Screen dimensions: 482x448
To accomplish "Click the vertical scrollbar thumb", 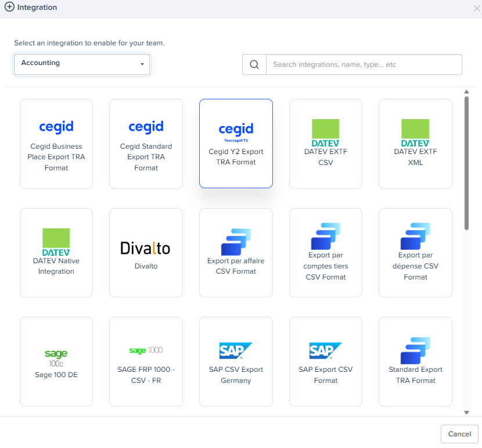I will [x=466, y=163].
